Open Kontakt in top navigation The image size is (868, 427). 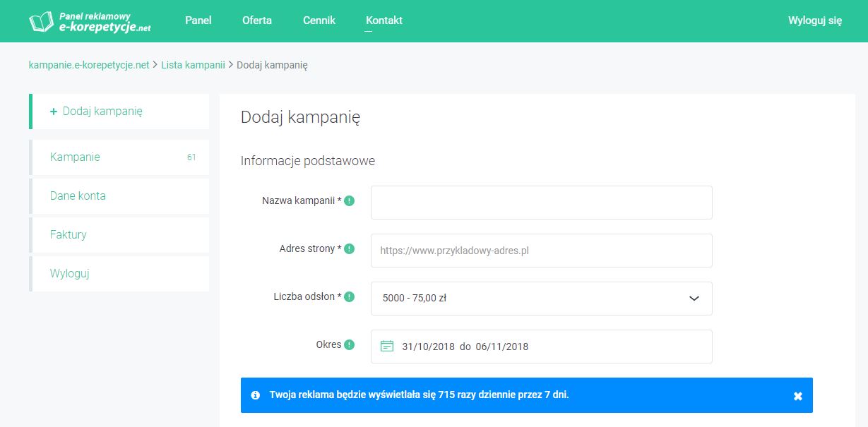384,20
